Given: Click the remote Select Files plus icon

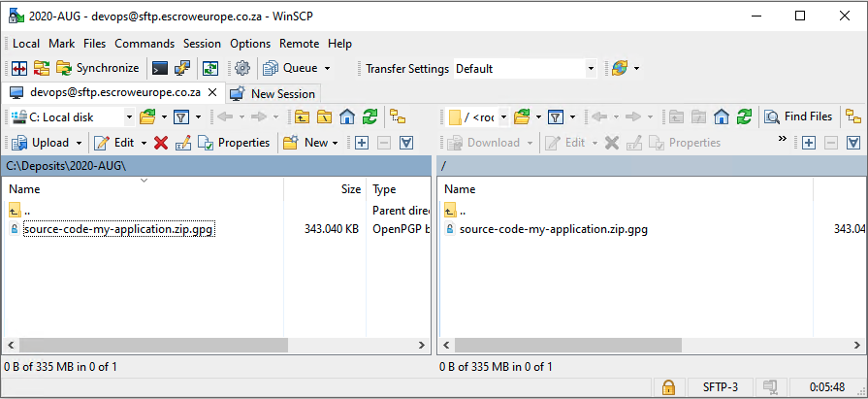Looking at the screenshot, I should pyautogui.click(x=809, y=143).
